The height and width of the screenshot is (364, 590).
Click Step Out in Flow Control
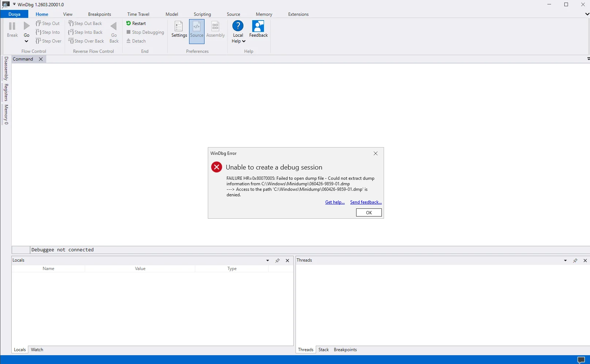[48, 23]
